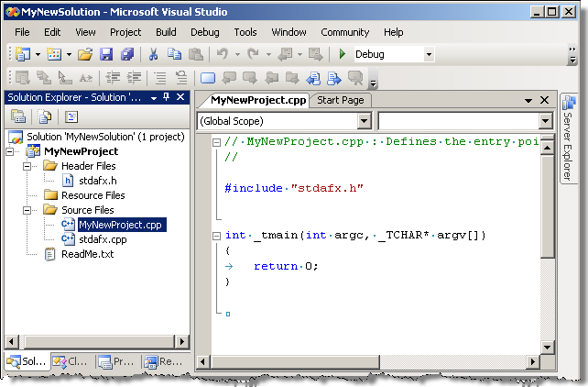
Task: Select the Resource Files folder
Action: tap(93, 195)
